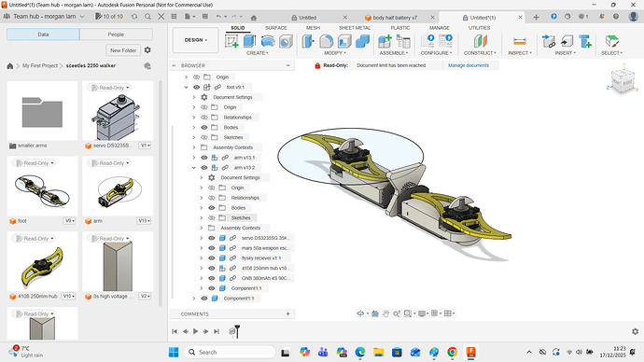This screenshot has height=362, width=644.
Task: Switch to the SURFACE tab
Action: point(276,28)
